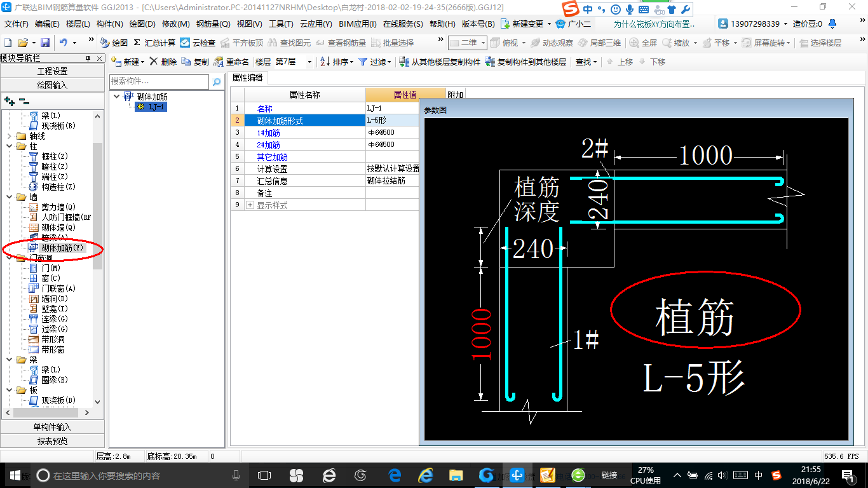Click the 工程设置 navigation button
The width and height of the screenshot is (868, 488).
pyautogui.click(x=52, y=71)
